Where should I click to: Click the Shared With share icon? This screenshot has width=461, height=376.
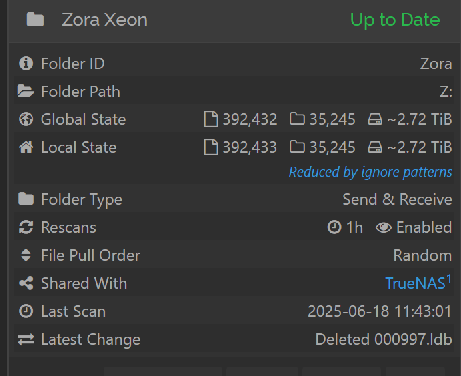tap(26, 283)
